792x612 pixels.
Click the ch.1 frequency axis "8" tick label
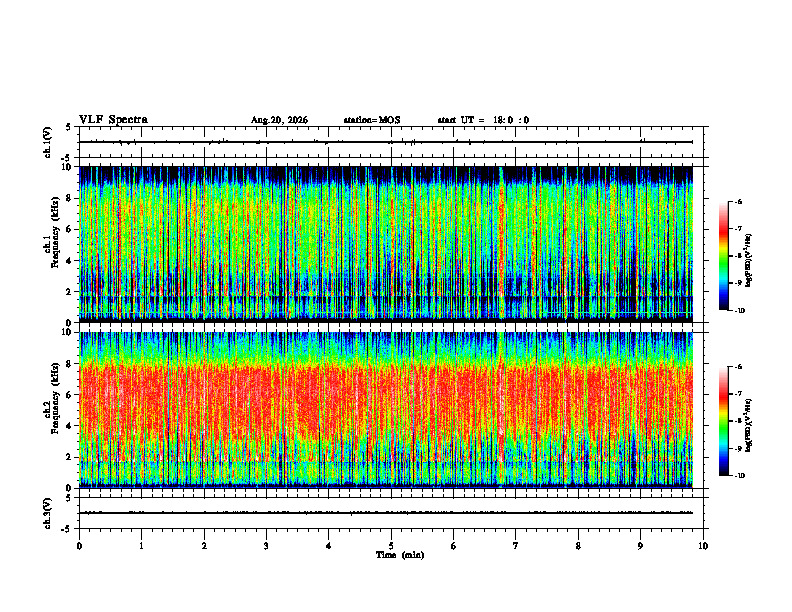tap(70, 198)
